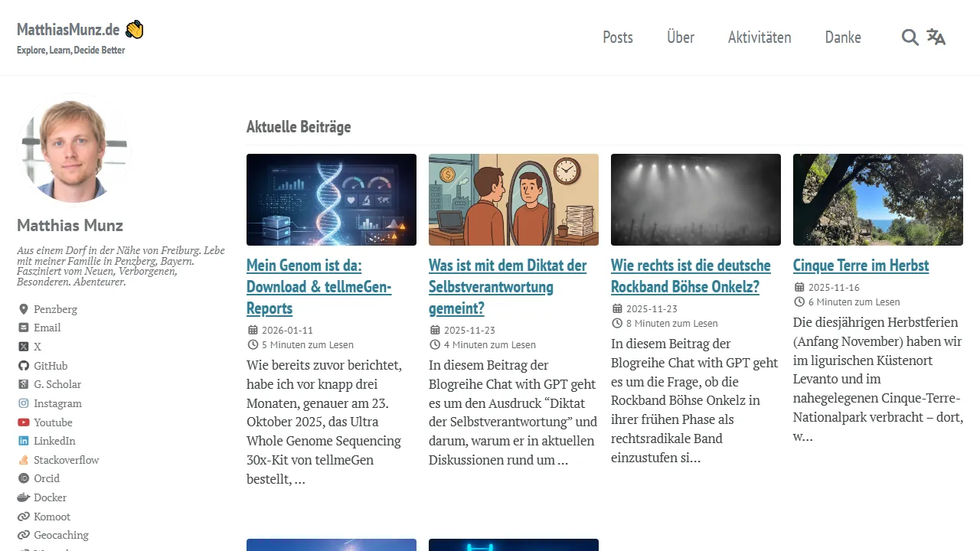
Task: Open the Aktivitäten menu item
Action: [759, 37]
